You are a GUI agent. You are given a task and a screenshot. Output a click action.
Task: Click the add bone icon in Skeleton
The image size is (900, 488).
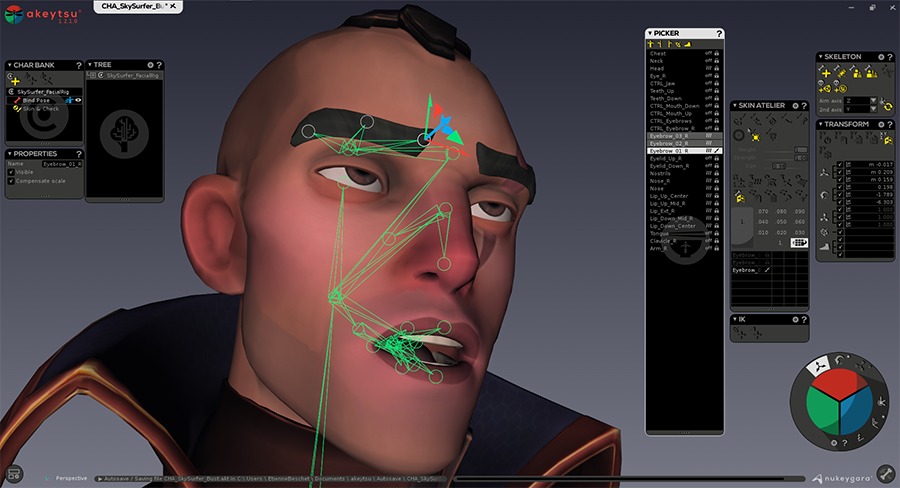pos(826,73)
